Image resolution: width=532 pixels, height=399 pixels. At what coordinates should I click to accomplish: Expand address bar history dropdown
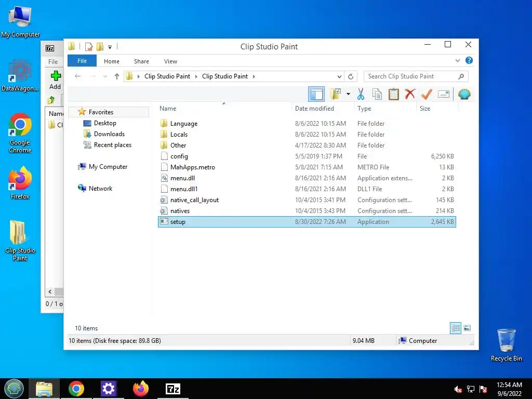[339, 76]
